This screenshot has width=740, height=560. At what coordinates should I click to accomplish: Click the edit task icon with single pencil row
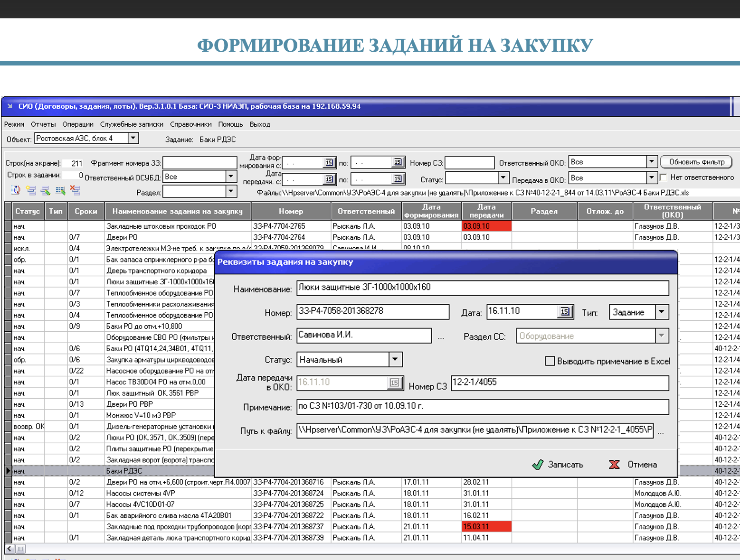point(46,190)
